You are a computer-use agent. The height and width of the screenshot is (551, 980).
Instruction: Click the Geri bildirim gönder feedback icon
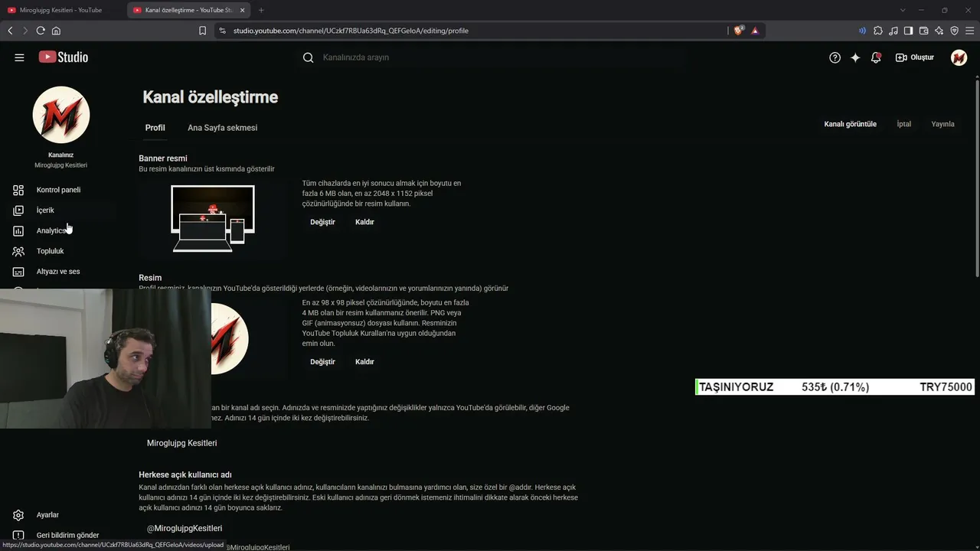pos(18,536)
